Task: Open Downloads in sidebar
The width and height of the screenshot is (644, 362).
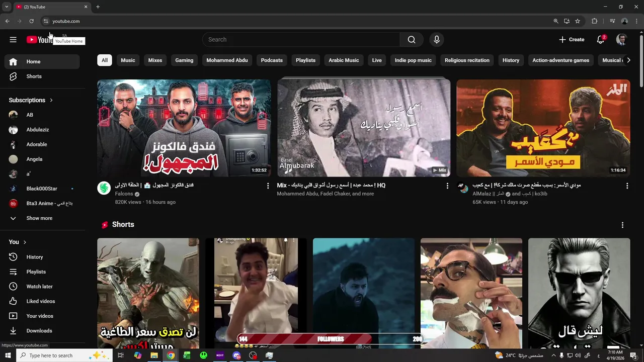Action: click(42, 331)
